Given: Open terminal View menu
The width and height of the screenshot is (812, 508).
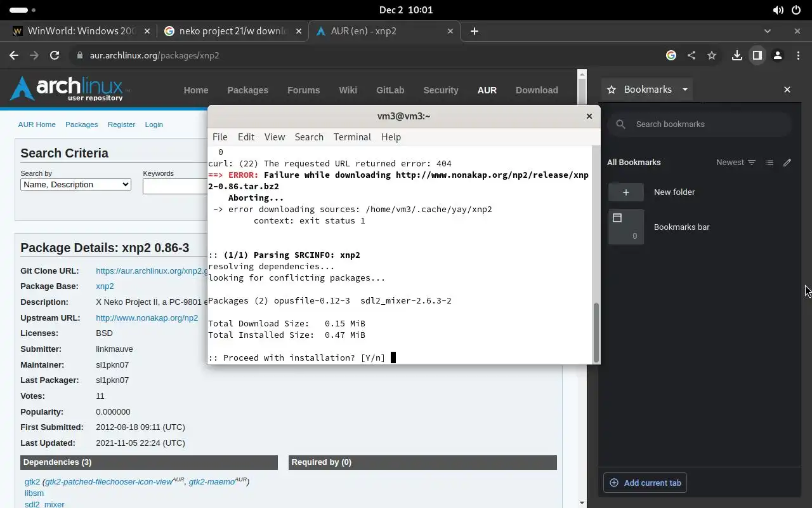Looking at the screenshot, I should (275, 137).
